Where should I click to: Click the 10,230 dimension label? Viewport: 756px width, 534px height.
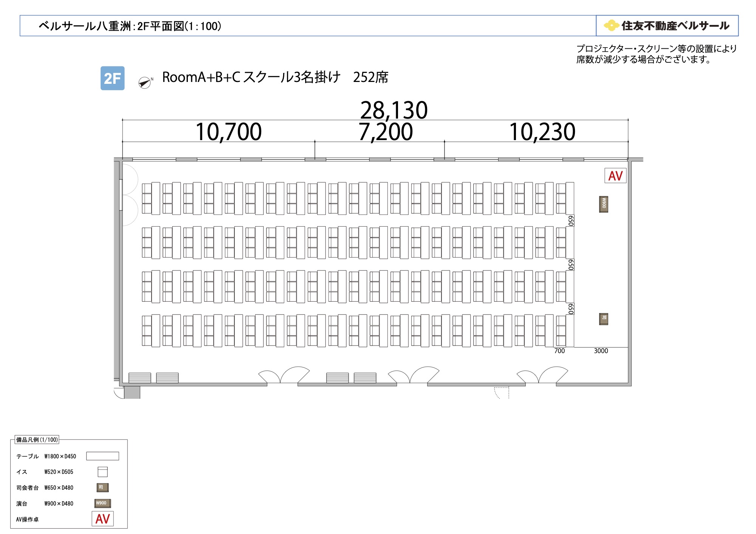(x=542, y=132)
